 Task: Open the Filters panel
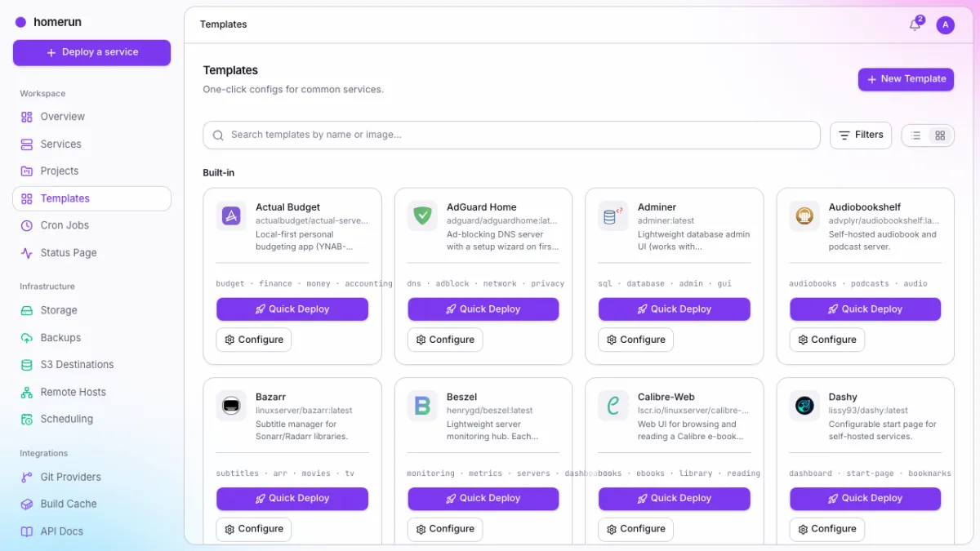click(861, 136)
